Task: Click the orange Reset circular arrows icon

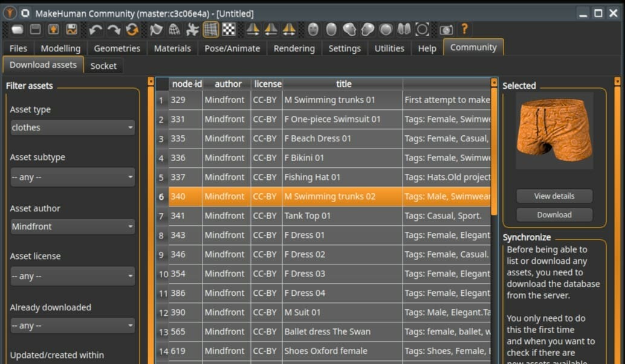Action: click(x=132, y=30)
